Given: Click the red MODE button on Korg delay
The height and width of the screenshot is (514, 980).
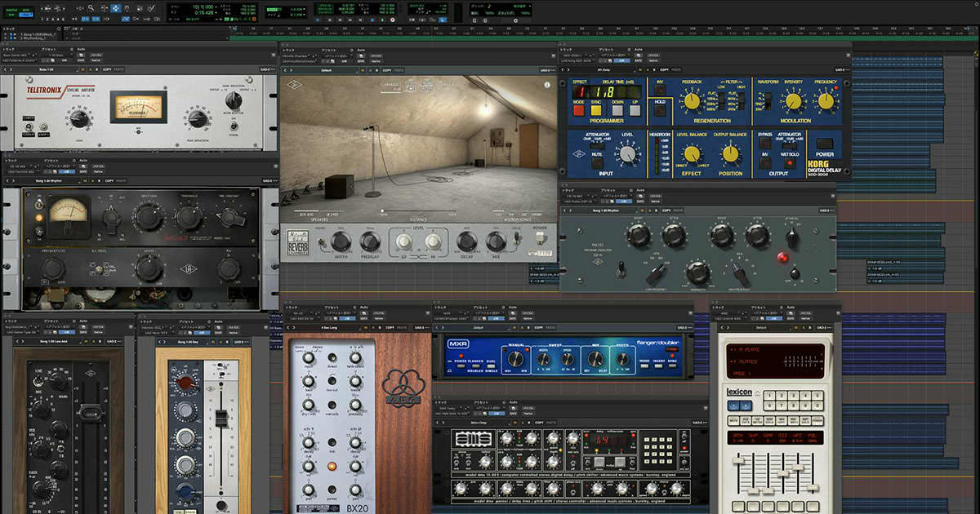Looking at the screenshot, I should [x=578, y=112].
